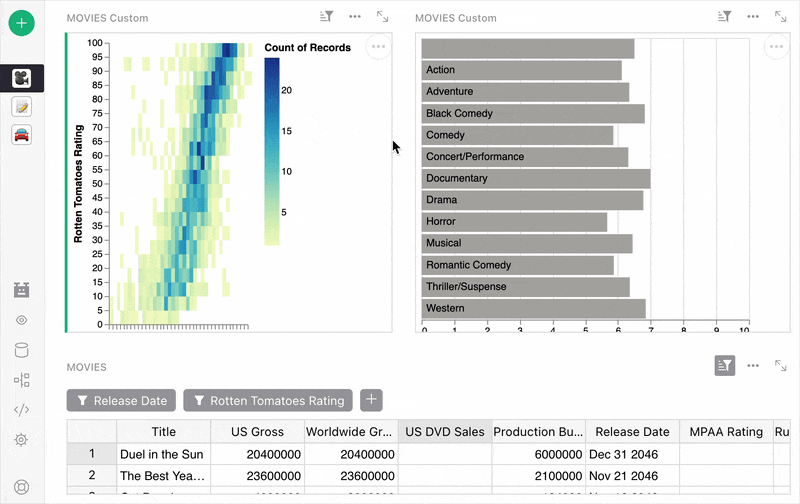This screenshot has width=800, height=504.
Task: Open the red car page in sidebar
Action: pos(22,134)
